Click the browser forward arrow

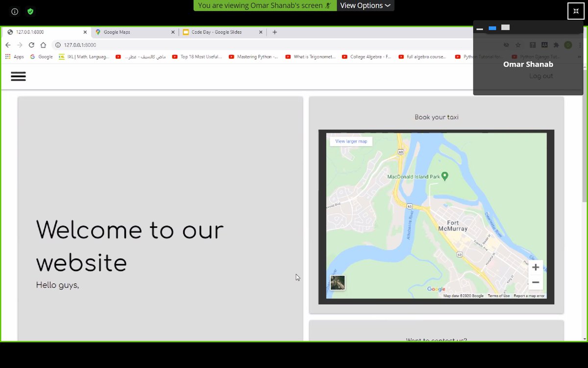point(20,45)
